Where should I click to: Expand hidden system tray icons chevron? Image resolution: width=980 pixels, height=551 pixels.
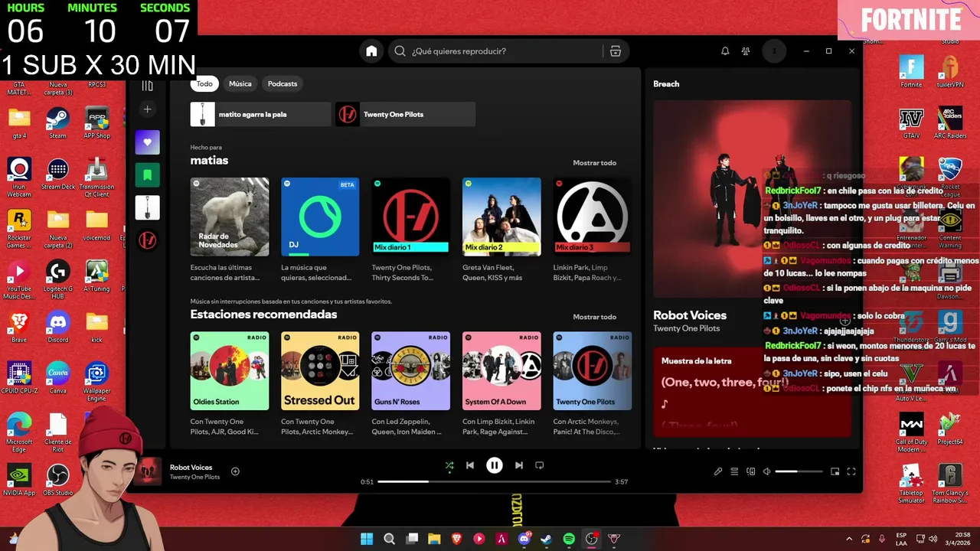pyautogui.click(x=848, y=539)
